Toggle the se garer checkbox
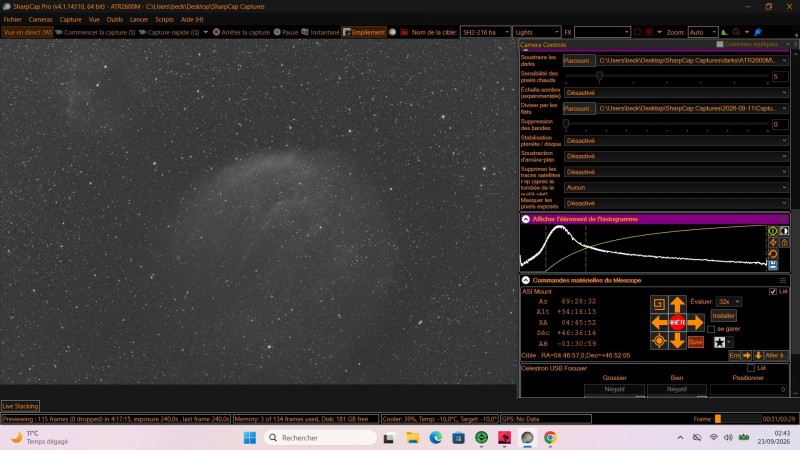Screen dimensions: 800x450 711,329
